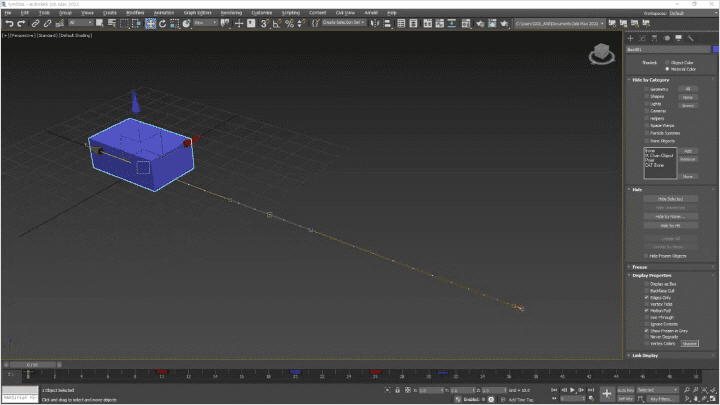Open the reference coordinate View dropdown

click(x=205, y=23)
